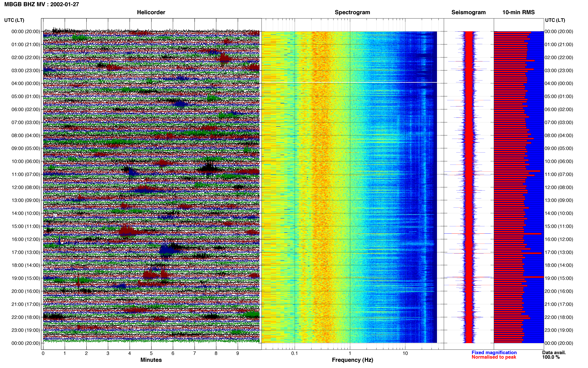Click left time label '20:00 (16:00)'
Viewport: 588px width, 368px height.
click(26, 291)
